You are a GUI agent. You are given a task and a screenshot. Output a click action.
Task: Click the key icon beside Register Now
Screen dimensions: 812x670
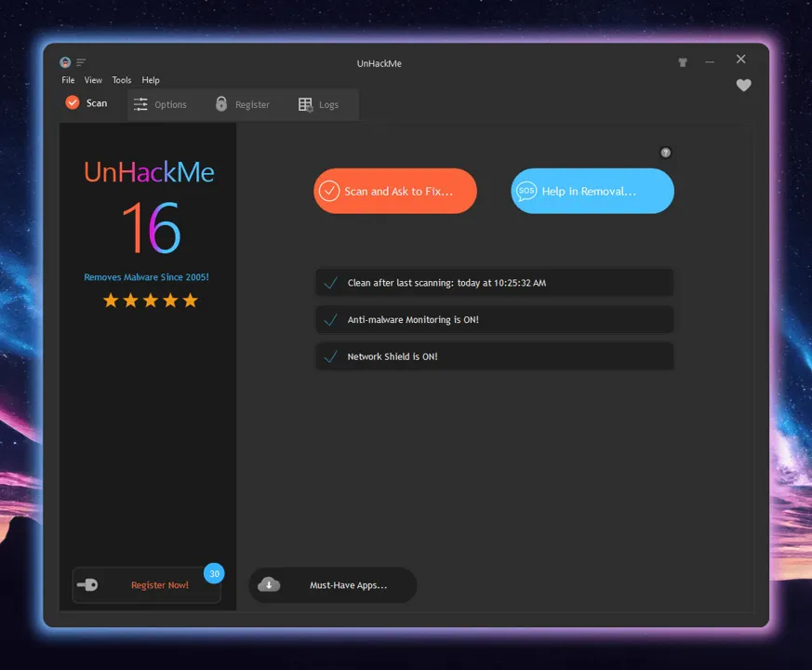(87, 585)
